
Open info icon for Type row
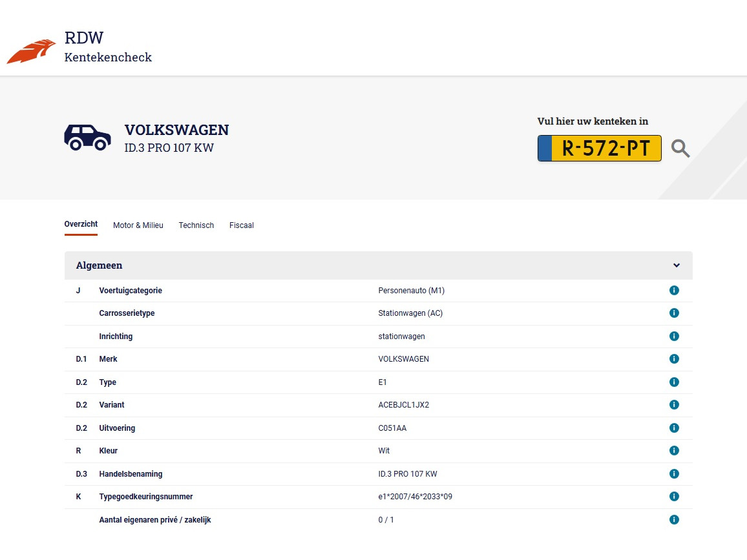pyautogui.click(x=674, y=382)
